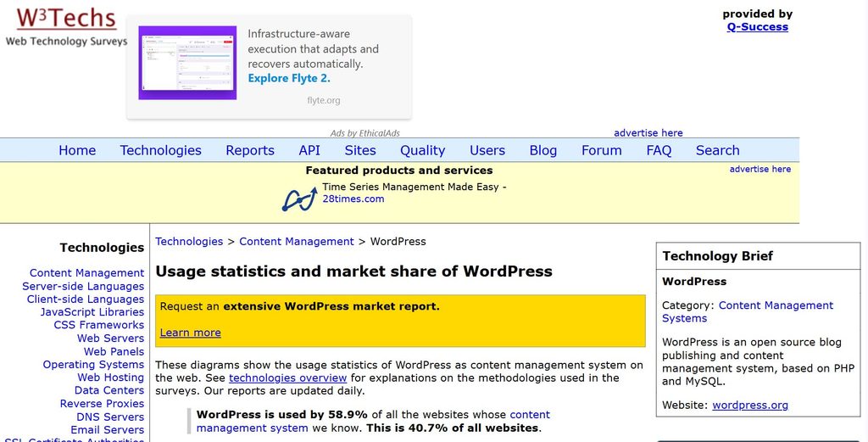Open Email Servers in the sidebar
Viewport: 868px width, 442px height.
tap(108, 430)
